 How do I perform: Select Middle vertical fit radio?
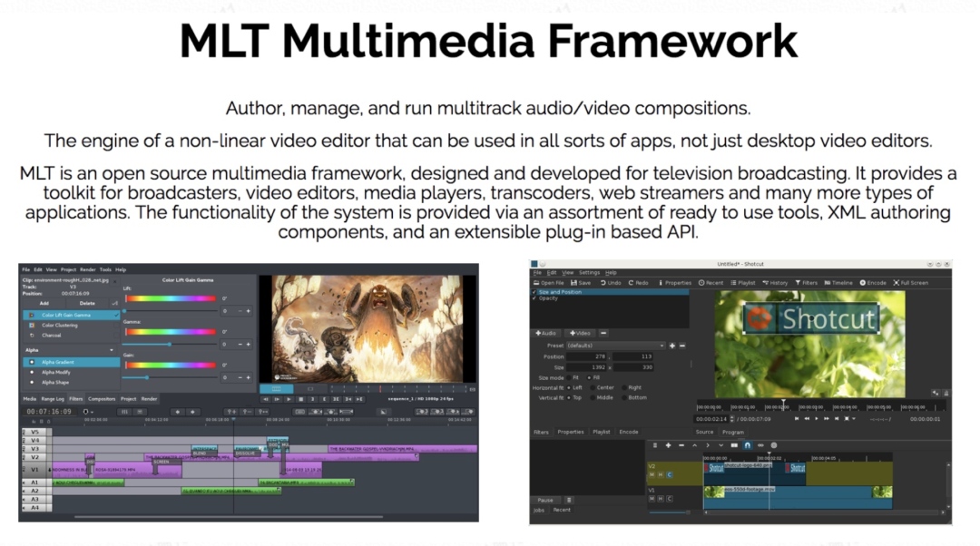[x=593, y=398]
